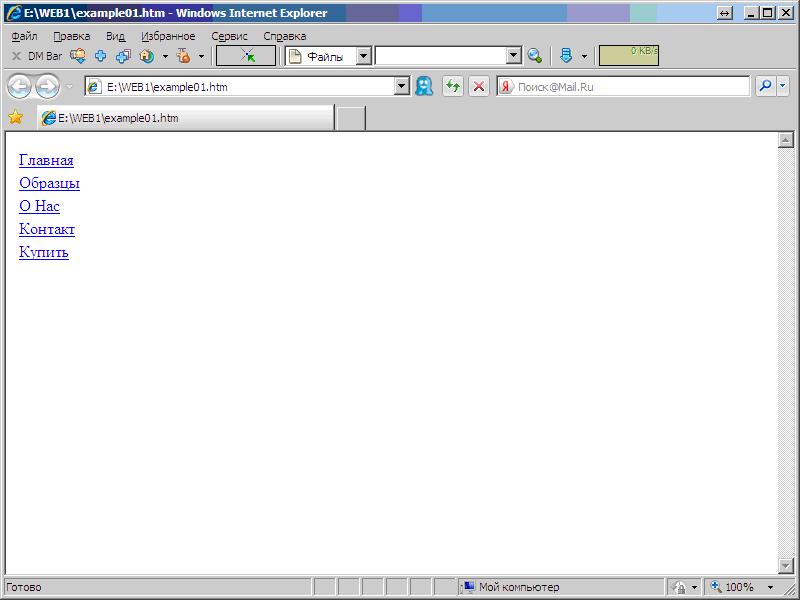The image size is (800, 600).
Task: Click the vertical scrollbar down arrow
Action: coord(786,565)
